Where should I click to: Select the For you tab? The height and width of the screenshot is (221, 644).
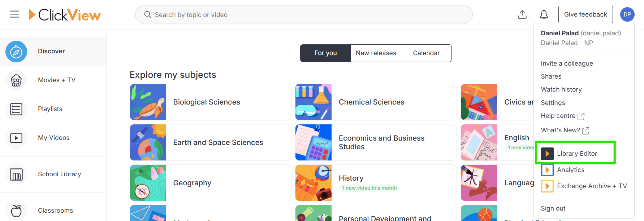[325, 53]
